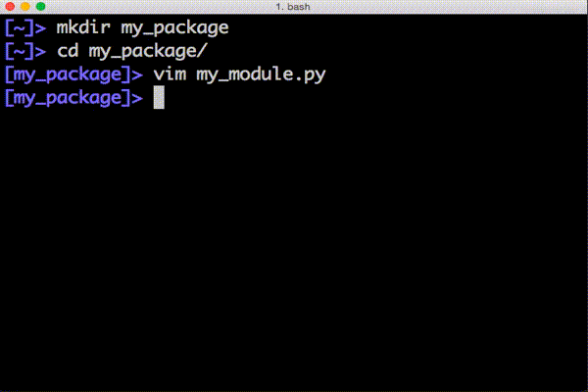The height and width of the screenshot is (392, 588).
Task: Click 'my_package/' in the cd line
Action: (148, 52)
